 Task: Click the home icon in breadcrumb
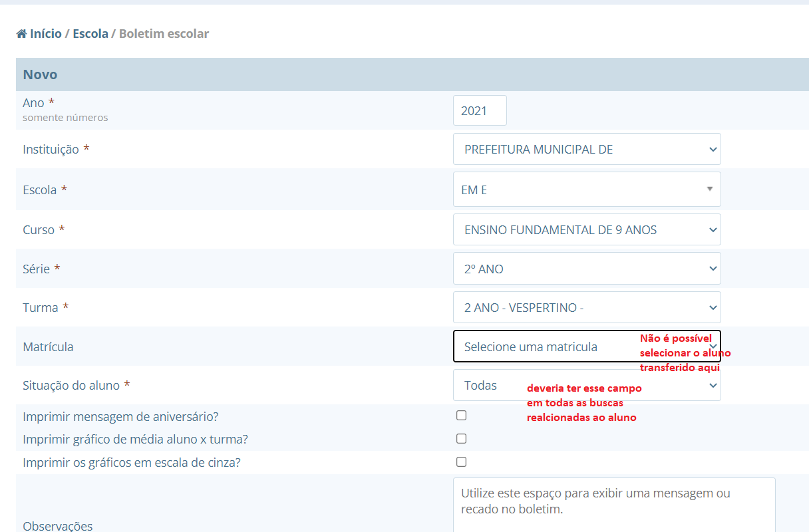tap(21, 34)
